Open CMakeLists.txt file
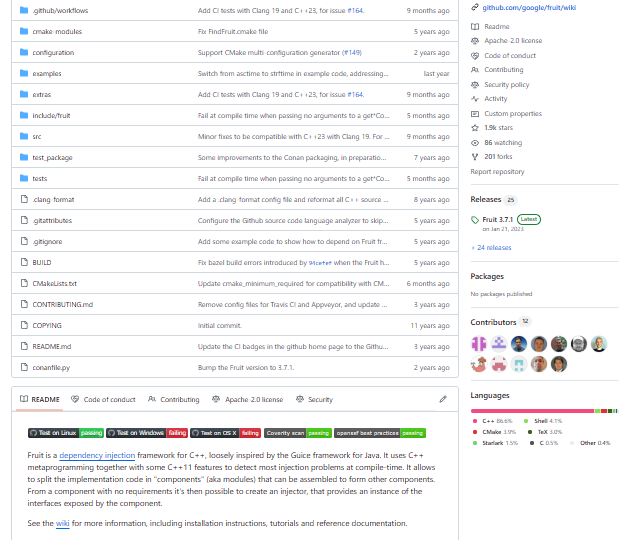This screenshot has width=636, height=540. point(54,284)
